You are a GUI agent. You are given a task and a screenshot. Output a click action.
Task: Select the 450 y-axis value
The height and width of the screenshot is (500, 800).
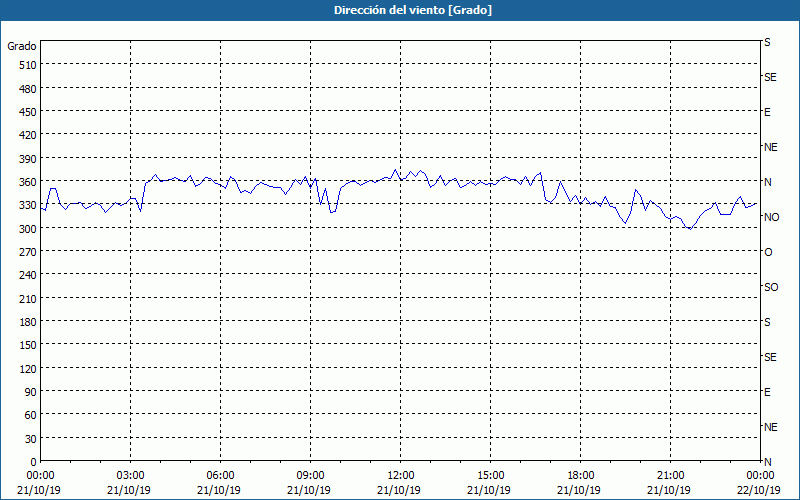point(28,112)
